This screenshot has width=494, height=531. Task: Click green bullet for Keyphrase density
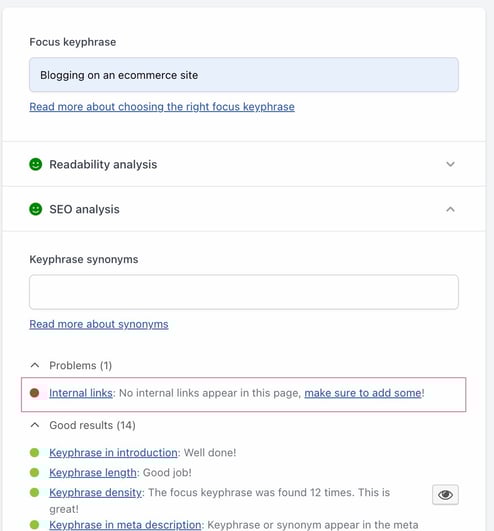tap(35, 492)
